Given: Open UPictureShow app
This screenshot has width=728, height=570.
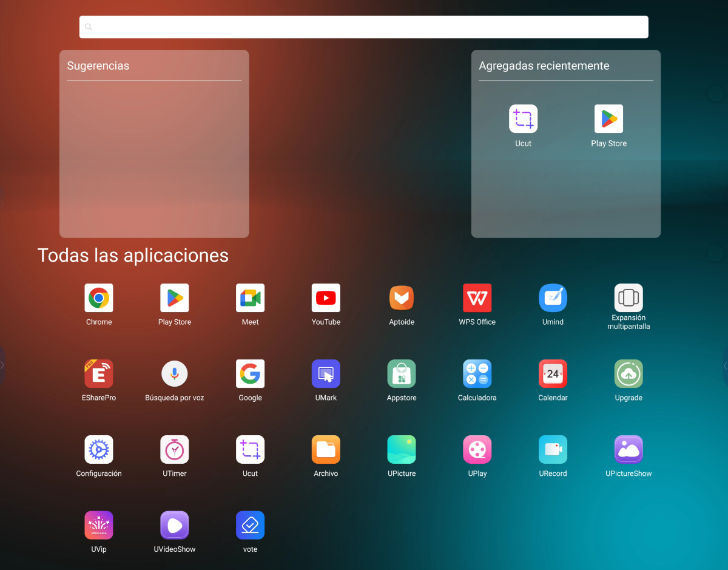Looking at the screenshot, I should (629, 450).
